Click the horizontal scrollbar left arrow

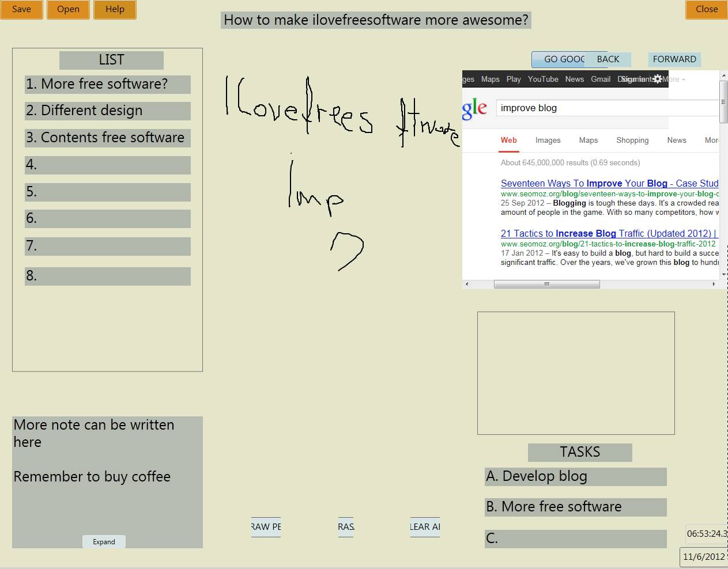point(467,284)
